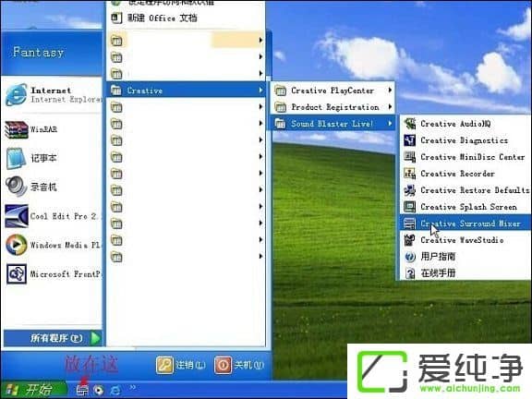532x399 pixels.
Task: Start Creative Recorder
Action: click(465, 174)
